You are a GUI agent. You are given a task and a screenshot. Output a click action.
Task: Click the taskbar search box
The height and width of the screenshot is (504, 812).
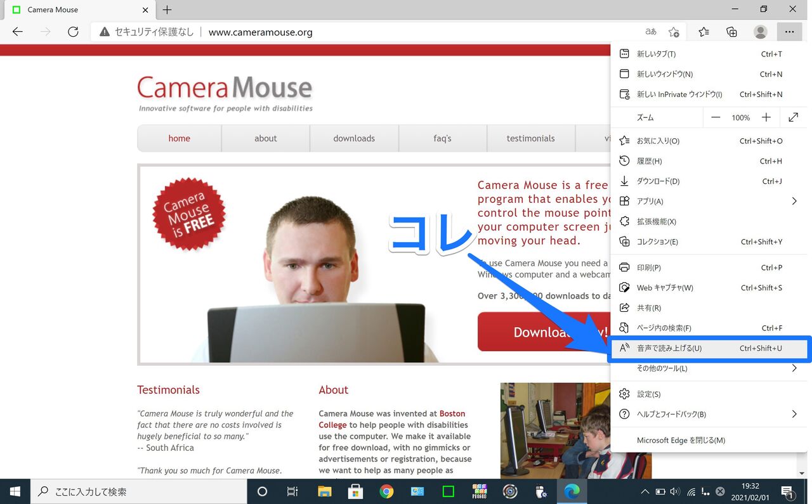pyautogui.click(x=138, y=491)
